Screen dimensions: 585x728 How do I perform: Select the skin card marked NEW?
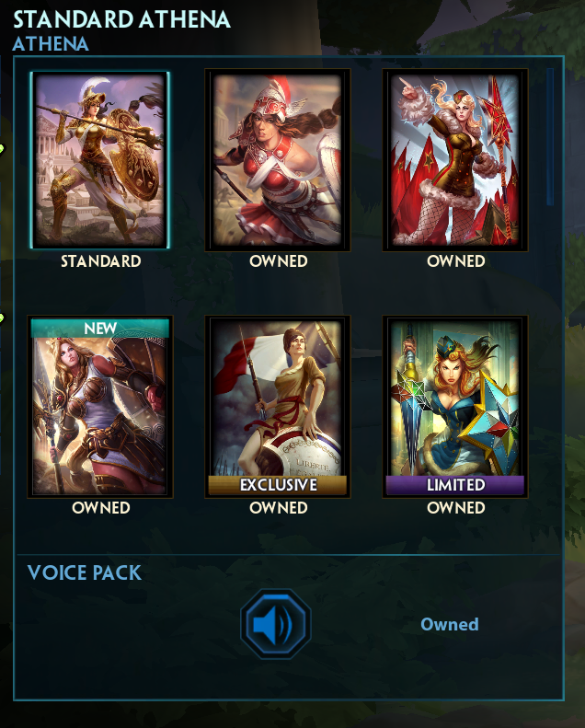coord(100,407)
